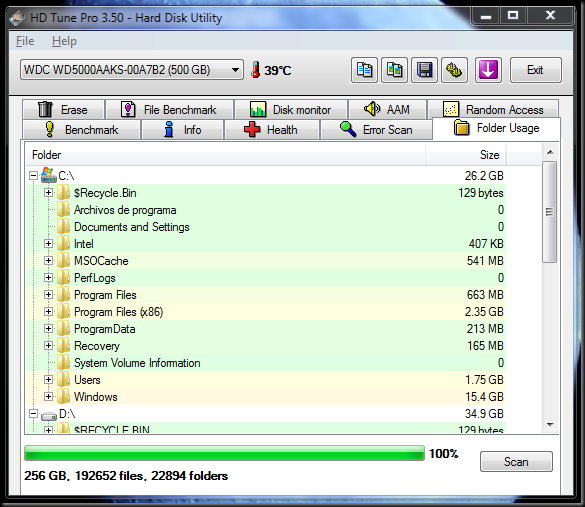The width and height of the screenshot is (585, 507).
Task: Click the Windows folder icon
Action: (x=63, y=396)
